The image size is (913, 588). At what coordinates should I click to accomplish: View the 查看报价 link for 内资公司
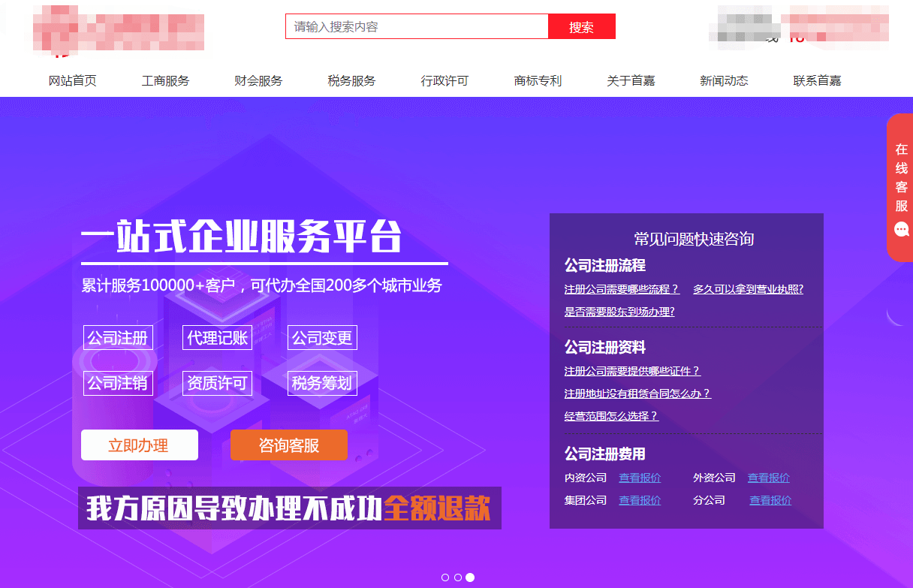pos(640,478)
